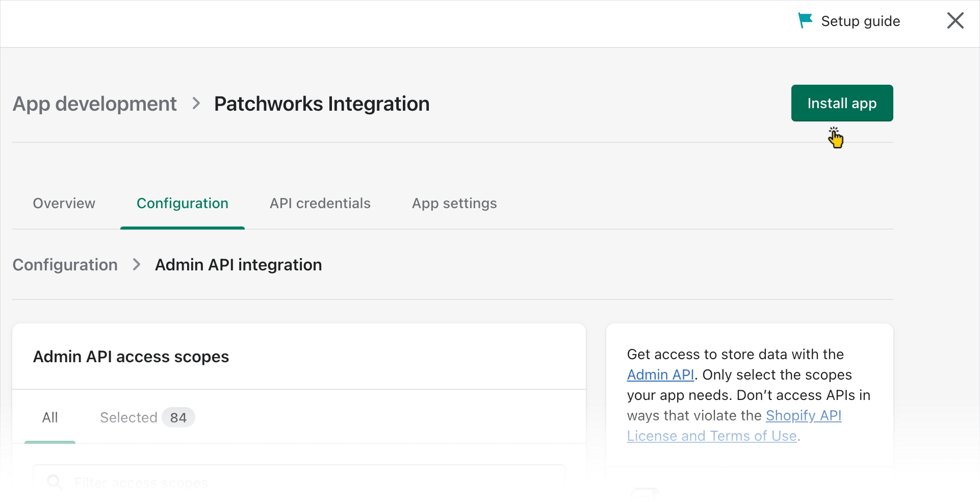Close the panel with the X icon
The height and width of the screenshot is (502, 980).
click(x=955, y=21)
